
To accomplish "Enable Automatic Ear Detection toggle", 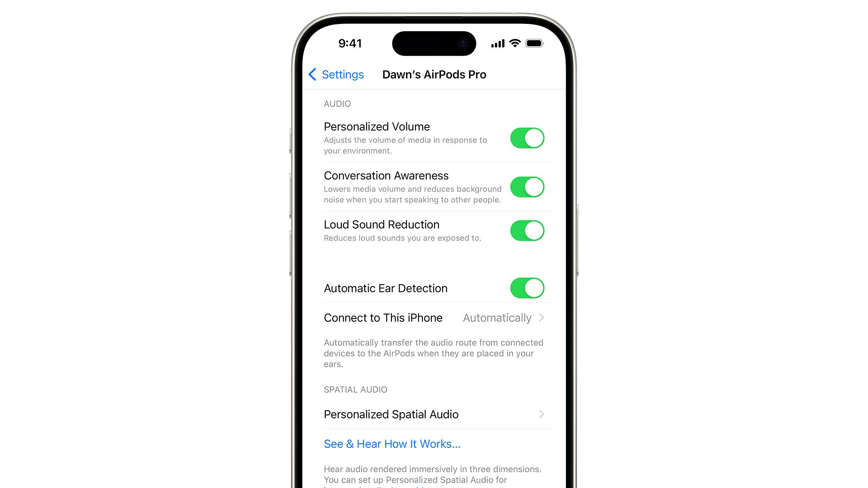I will pos(527,288).
